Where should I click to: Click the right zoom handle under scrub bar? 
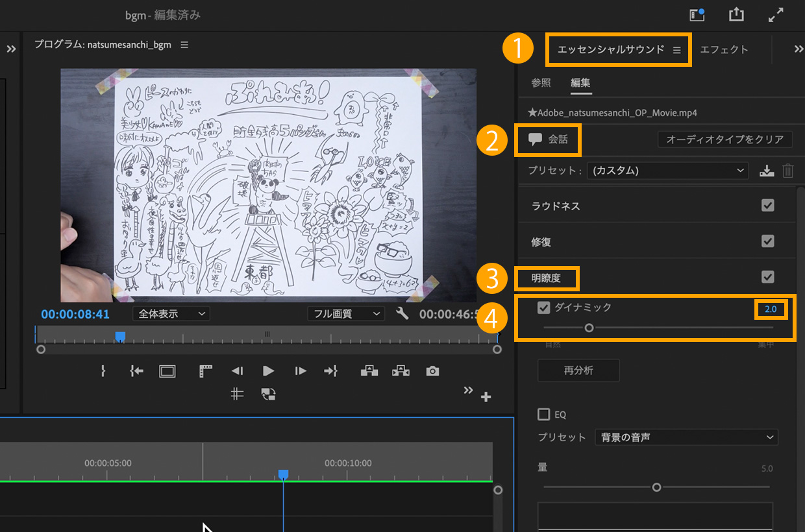[497, 349]
